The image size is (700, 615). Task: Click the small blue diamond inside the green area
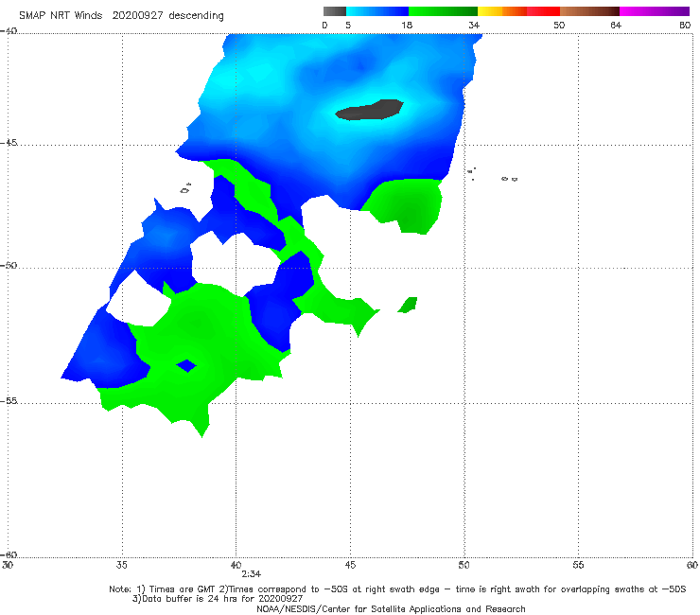[x=186, y=365]
